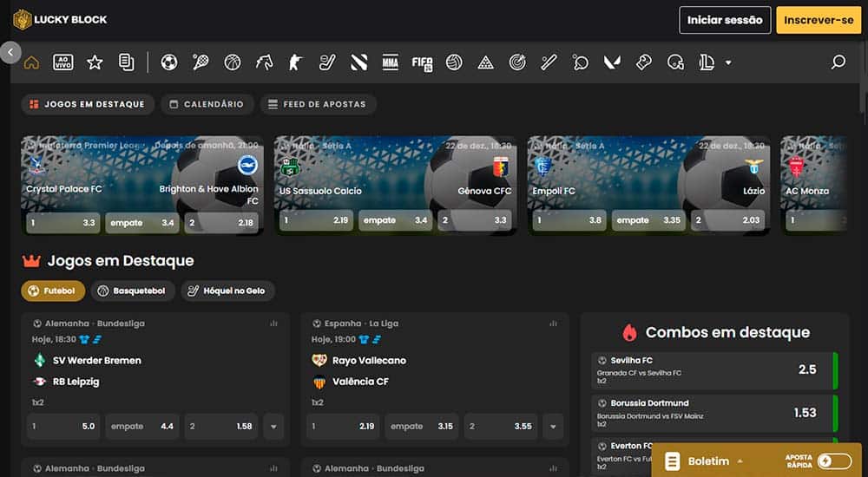Select Borussia Dortmund combo at 1.53

pos(714,414)
